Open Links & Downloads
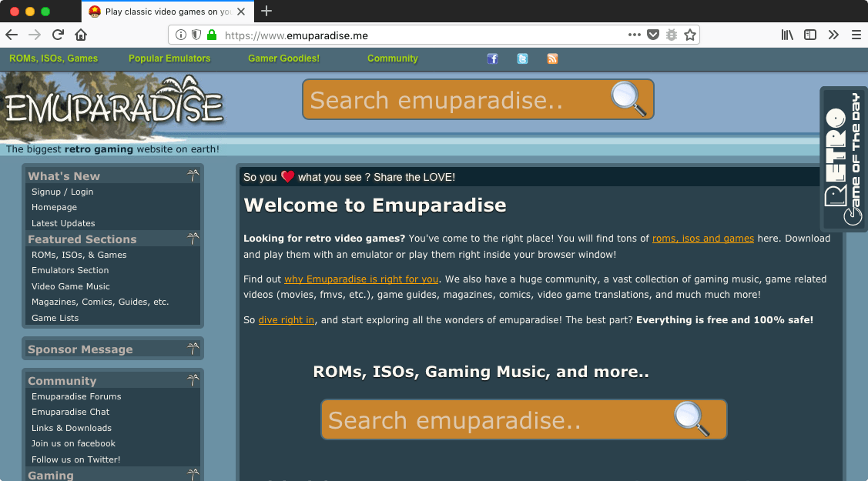868x481 pixels. [72, 428]
